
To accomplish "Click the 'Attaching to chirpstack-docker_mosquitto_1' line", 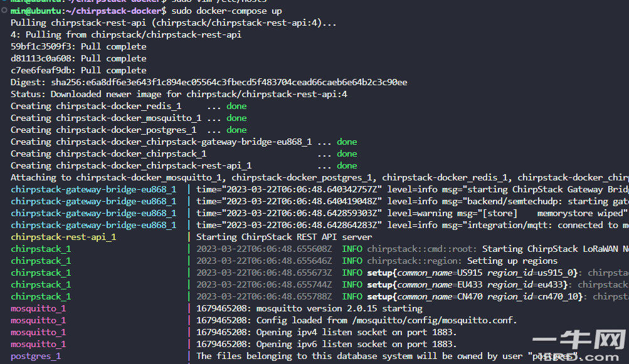I will pyautogui.click(x=319, y=177).
